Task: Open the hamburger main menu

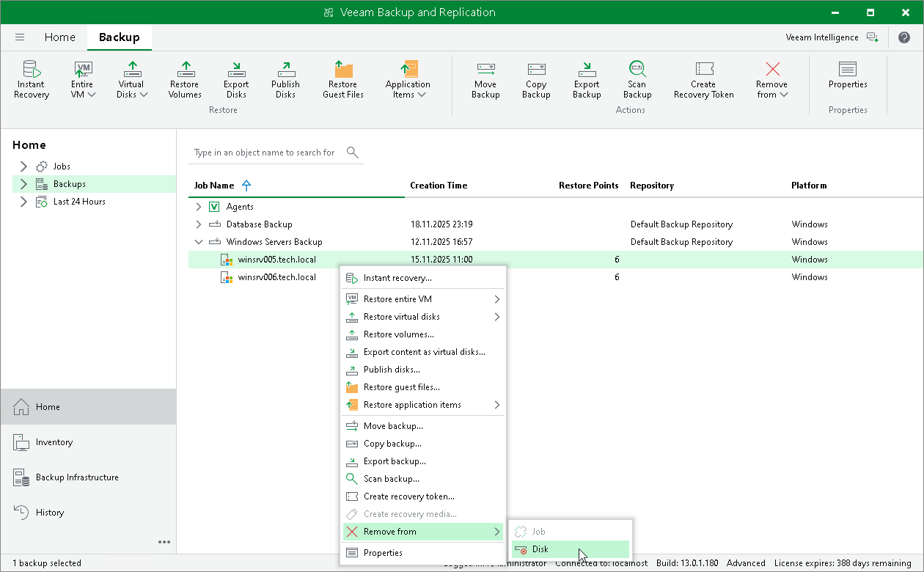Action: 20,37
